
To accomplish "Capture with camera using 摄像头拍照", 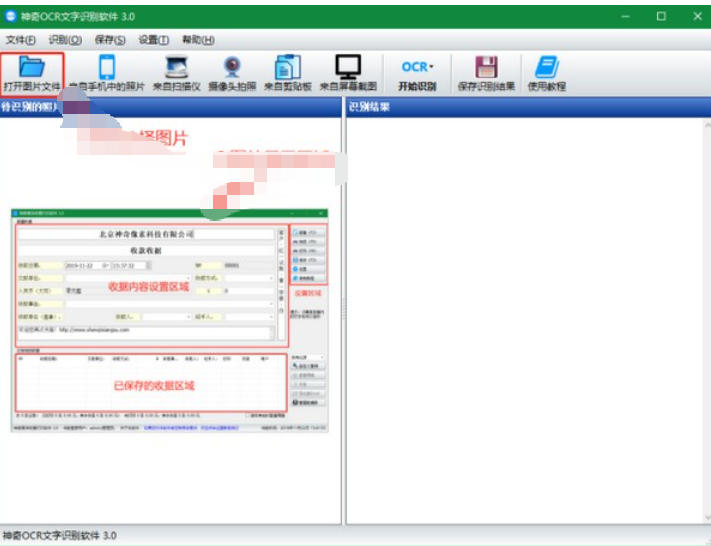I will (x=232, y=74).
